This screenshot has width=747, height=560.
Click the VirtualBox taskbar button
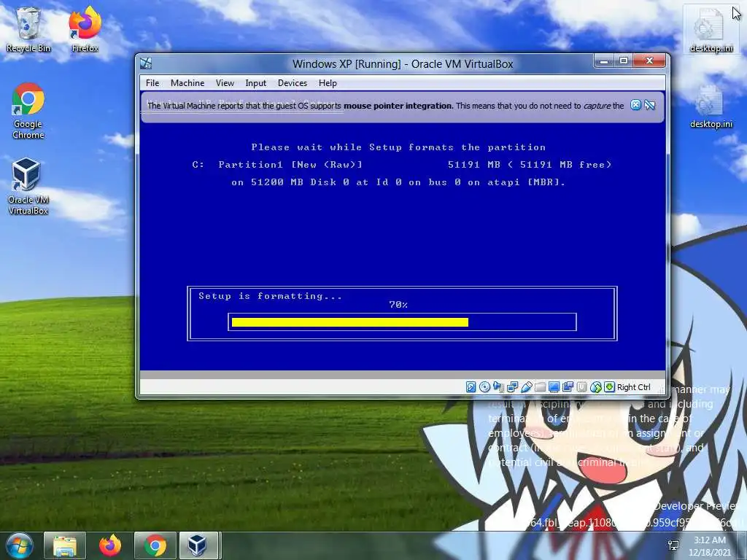click(x=198, y=545)
